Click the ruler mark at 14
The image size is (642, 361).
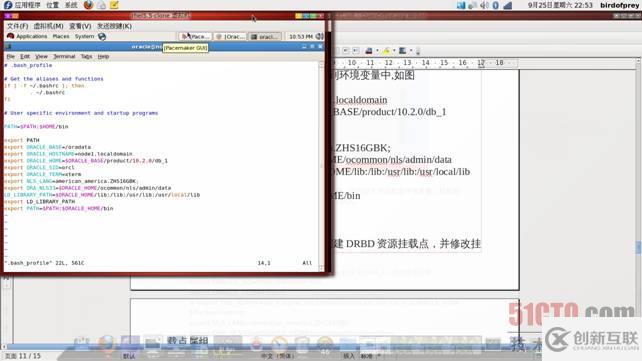click(x=425, y=63)
